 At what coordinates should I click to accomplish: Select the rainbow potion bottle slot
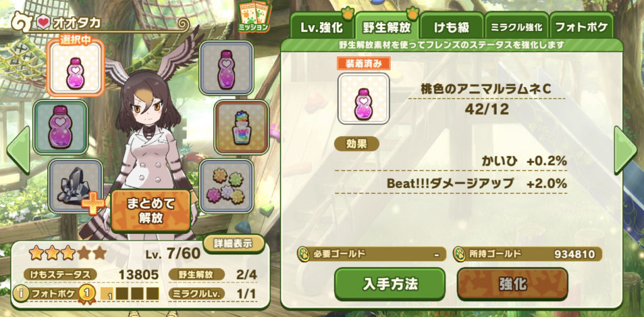241,127
